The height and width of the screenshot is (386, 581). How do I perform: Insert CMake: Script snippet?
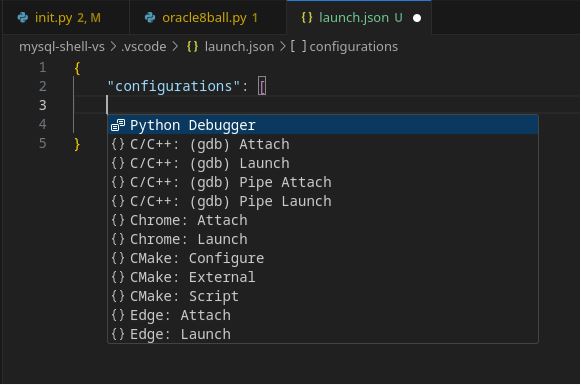323,296
